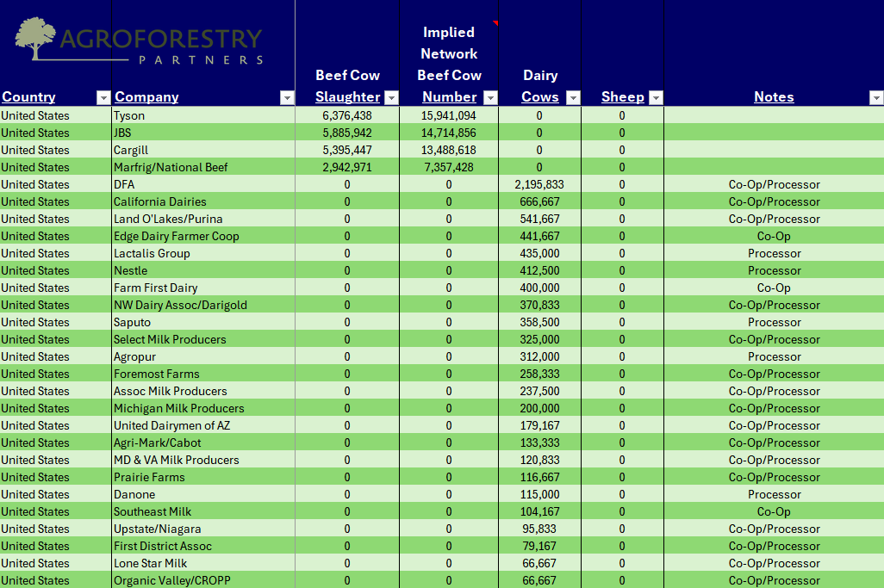This screenshot has height=588, width=884.
Task: Select implied network value 13,488,618
Action: coord(449,150)
